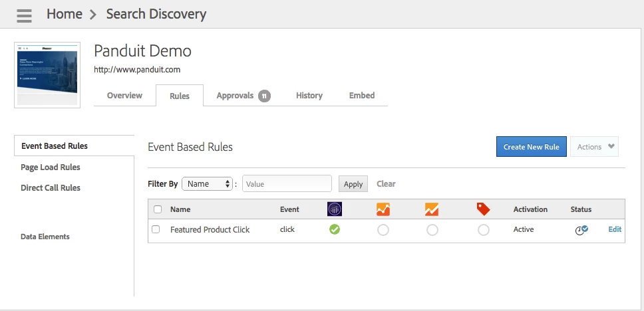Toggle second empty circle in Featured Product row
This screenshot has width=644, height=311.
432,230
